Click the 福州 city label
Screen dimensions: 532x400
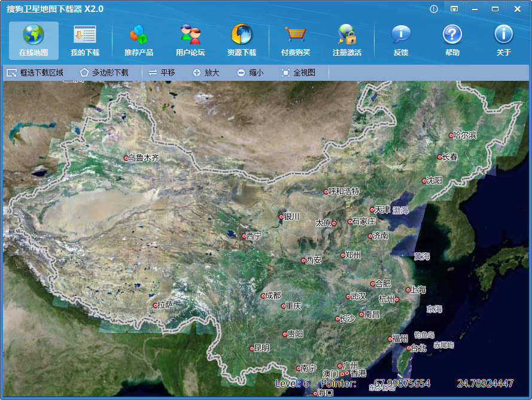click(x=400, y=338)
